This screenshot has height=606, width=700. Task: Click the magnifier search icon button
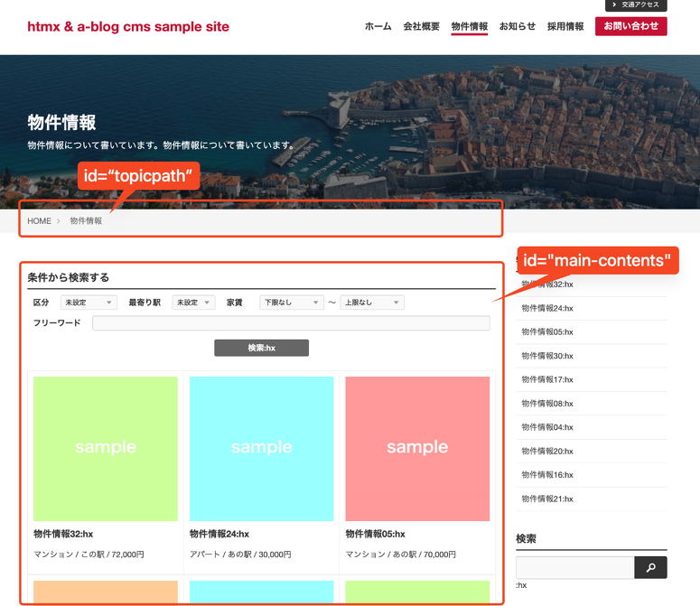pos(650,567)
